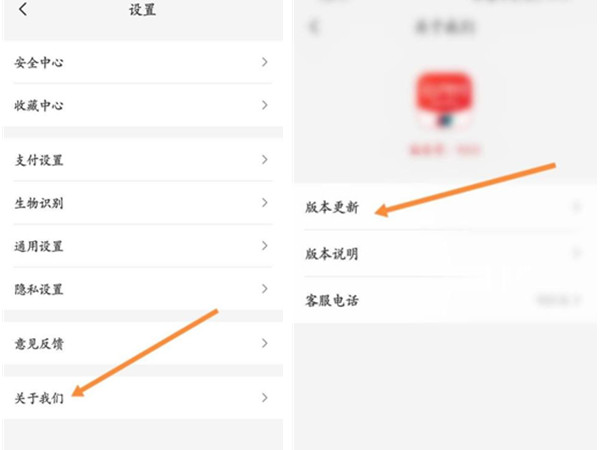
Task: Go back from the 设置 page
Action: [x=23, y=9]
